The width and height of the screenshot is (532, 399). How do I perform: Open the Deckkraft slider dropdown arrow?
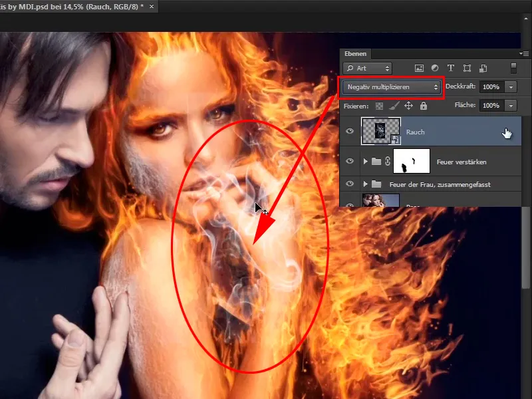point(511,87)
